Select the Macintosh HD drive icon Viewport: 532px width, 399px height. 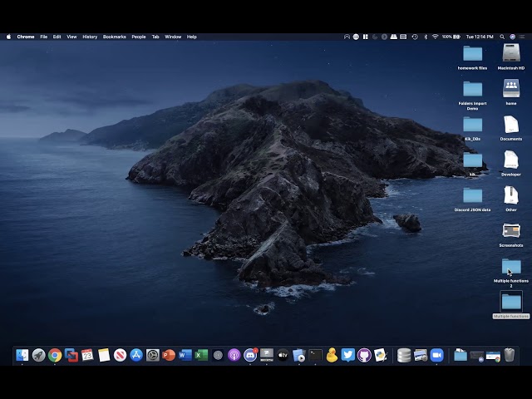[510, 54]
